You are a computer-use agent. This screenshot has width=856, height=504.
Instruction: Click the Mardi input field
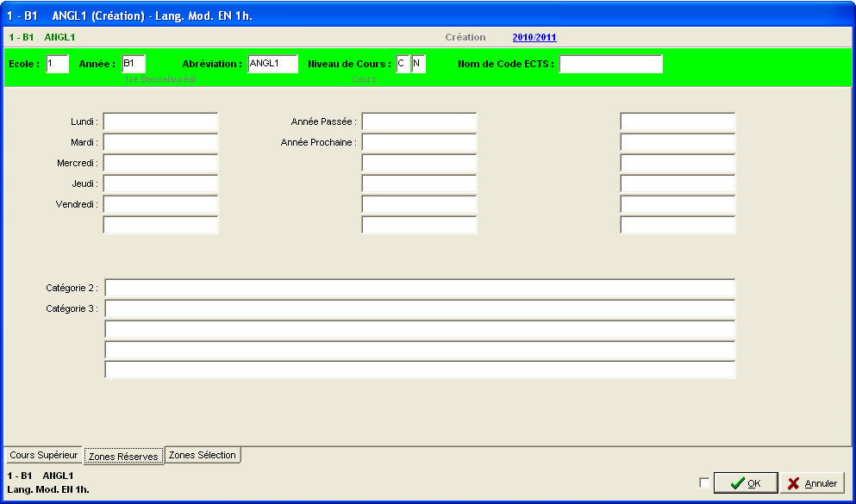coord(160,142)
